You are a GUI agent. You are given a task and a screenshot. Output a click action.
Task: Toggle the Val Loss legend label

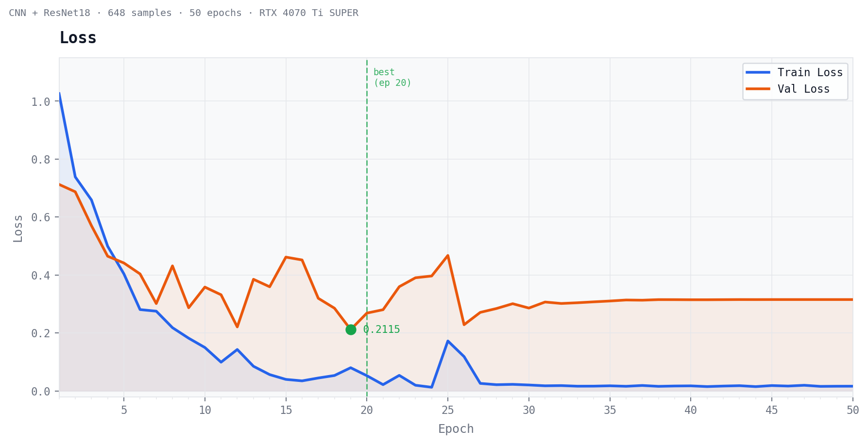[803, 89]
